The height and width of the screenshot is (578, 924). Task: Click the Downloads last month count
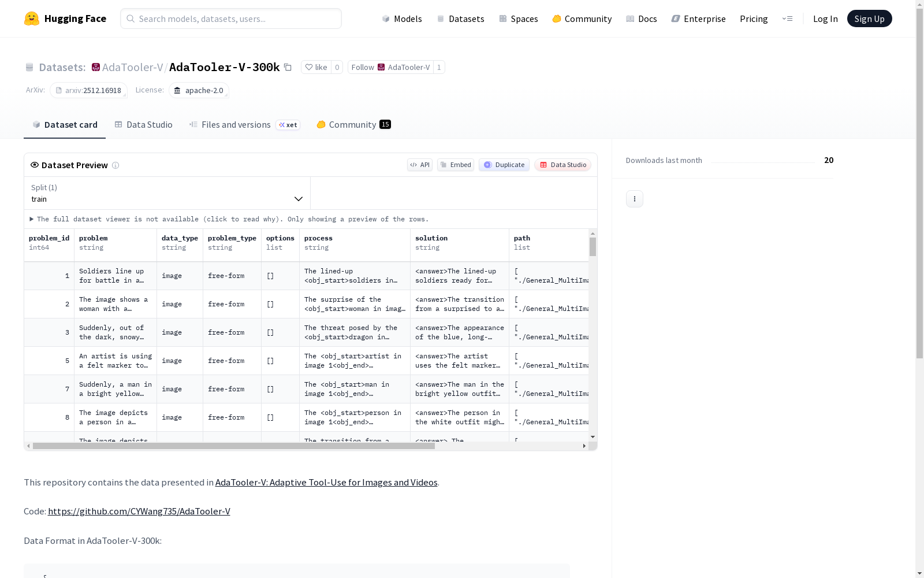(x=829, y=160)
